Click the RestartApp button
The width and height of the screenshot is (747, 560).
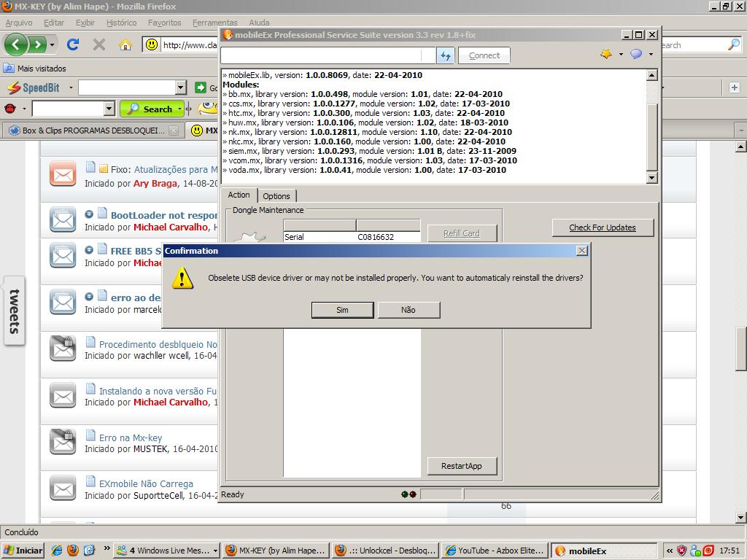pos(462,466)
